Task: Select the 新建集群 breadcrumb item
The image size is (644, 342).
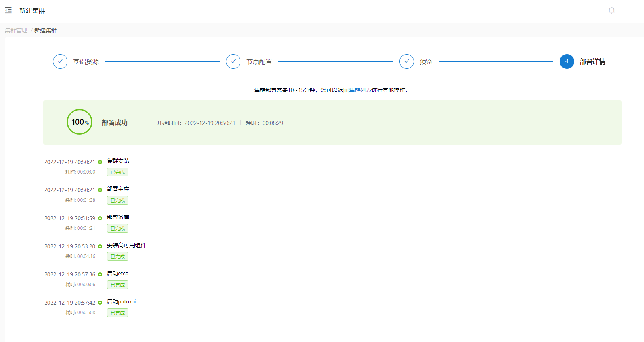Action: [x=45, y=30]
